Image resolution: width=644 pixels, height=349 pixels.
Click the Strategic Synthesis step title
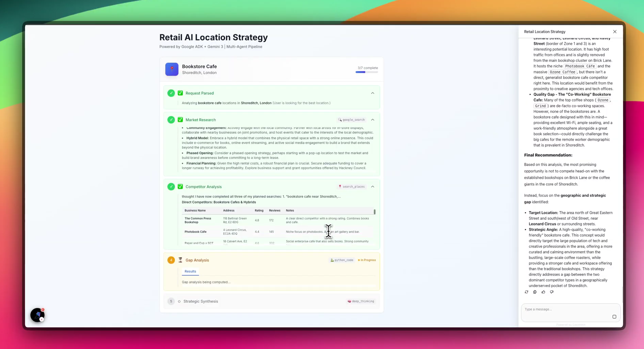[201, 301]
